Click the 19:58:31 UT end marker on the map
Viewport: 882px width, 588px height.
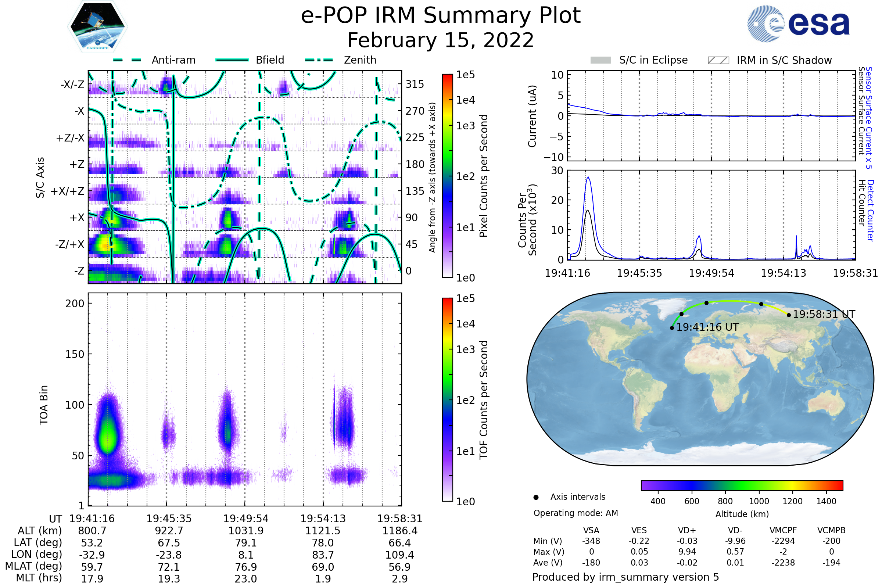tap(789, 315)
